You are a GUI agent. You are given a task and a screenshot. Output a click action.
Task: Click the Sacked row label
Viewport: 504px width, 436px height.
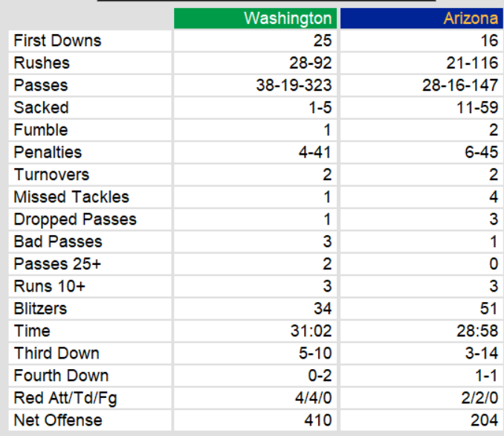41,108
